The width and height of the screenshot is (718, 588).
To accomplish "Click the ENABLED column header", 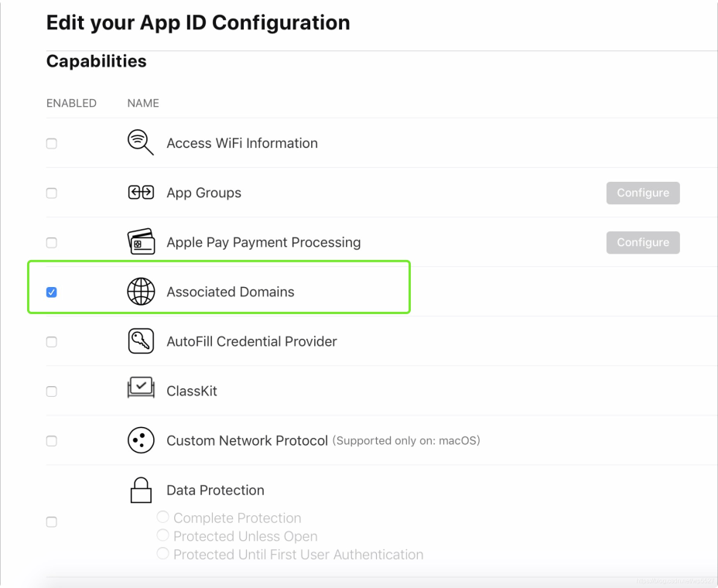I will [x=71, y=103].
